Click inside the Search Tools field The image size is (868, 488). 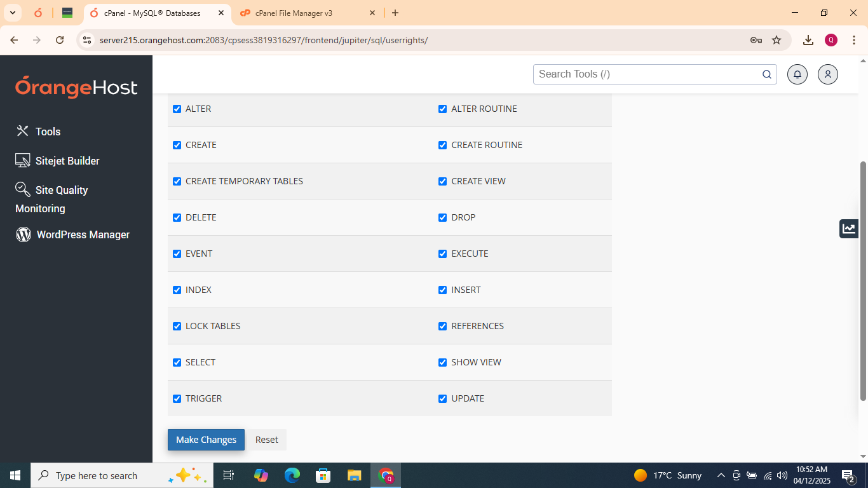click(635, 74)
